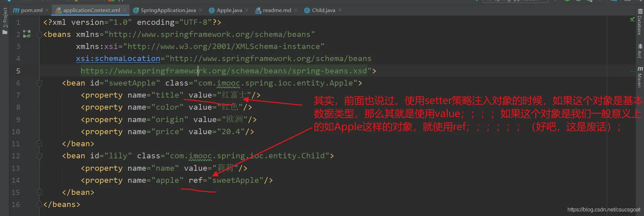Screen dimensions: 644x216
Task: Close the SpringApplication.java tab
Action: (201, 10)
